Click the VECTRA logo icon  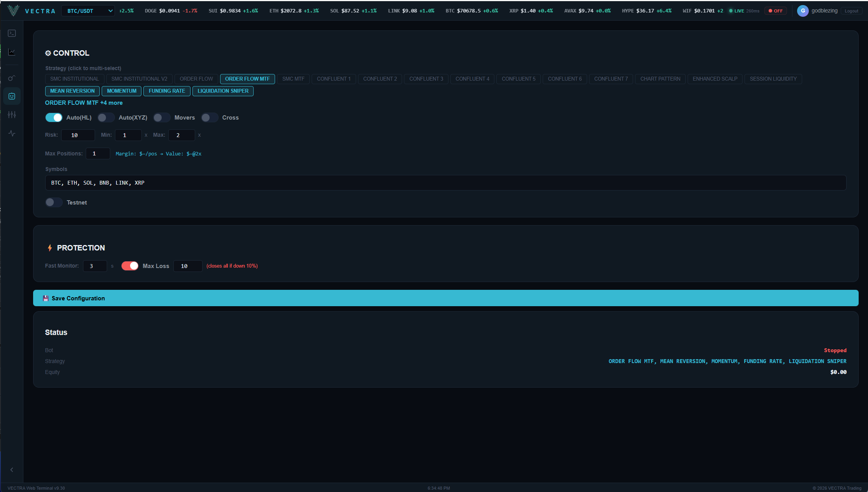pos(13,11)
